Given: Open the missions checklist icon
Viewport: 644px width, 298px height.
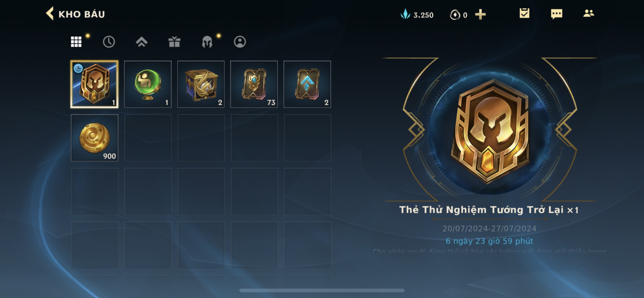Looking at the screenshot, I should click(x=524, y=13).
